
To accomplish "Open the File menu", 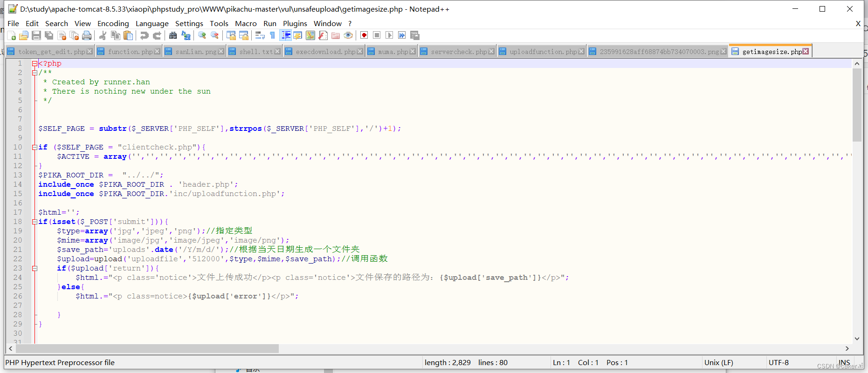I will point(14,23).
